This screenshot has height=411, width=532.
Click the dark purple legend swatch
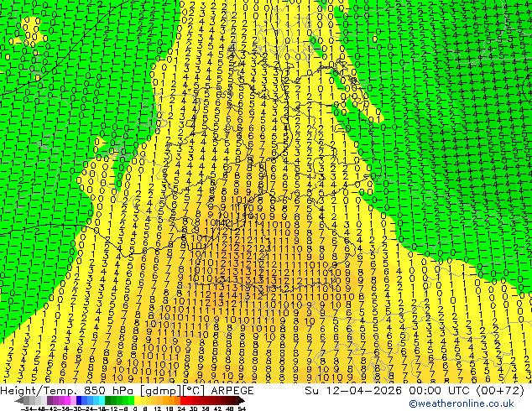pyautogui.click(x=50, y=401)
